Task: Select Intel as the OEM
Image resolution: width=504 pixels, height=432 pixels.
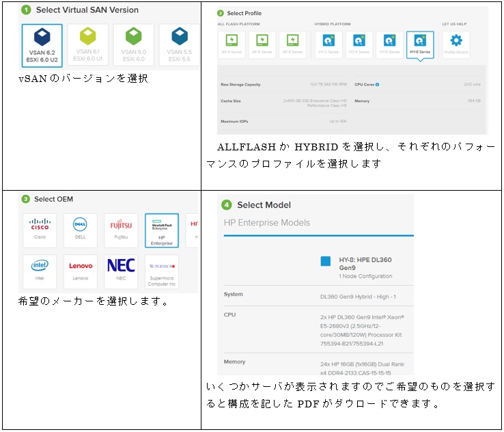Action: (x=40, y=271)
